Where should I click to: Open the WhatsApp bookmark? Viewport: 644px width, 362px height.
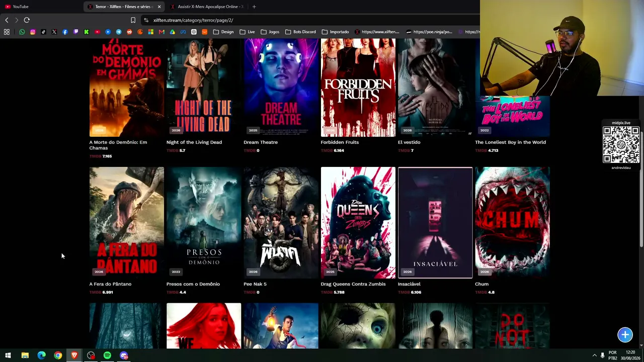point(22,32)
